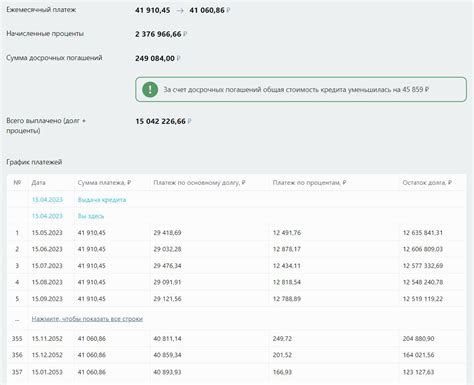Viewport: 474px width, 385px height.
Task: Click remaining debt 164 021,56
Action: (x=418, y=355)
